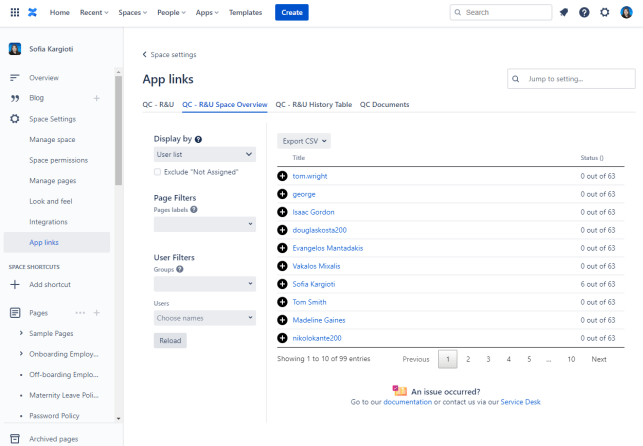This screenshot has height=446, width=643.
Task: Click the Sofia Kargioti space avatar
Action: [x=15, y=49]
